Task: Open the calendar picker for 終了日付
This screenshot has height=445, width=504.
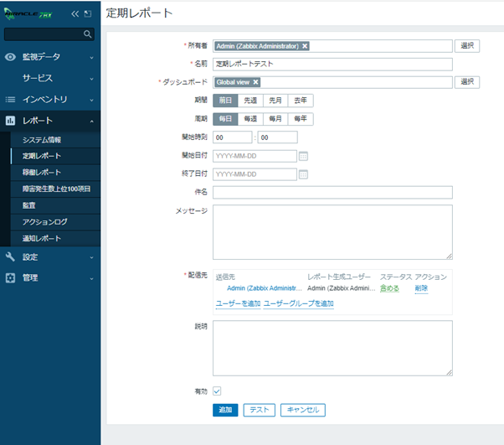Action: [304, 174]
